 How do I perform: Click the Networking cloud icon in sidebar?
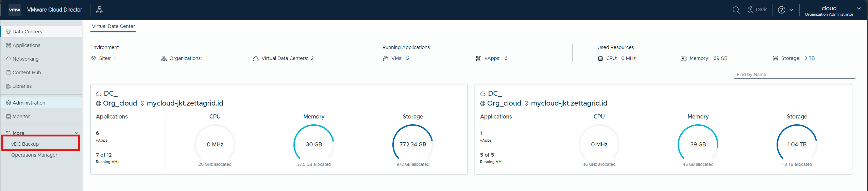tap(8, 59)
